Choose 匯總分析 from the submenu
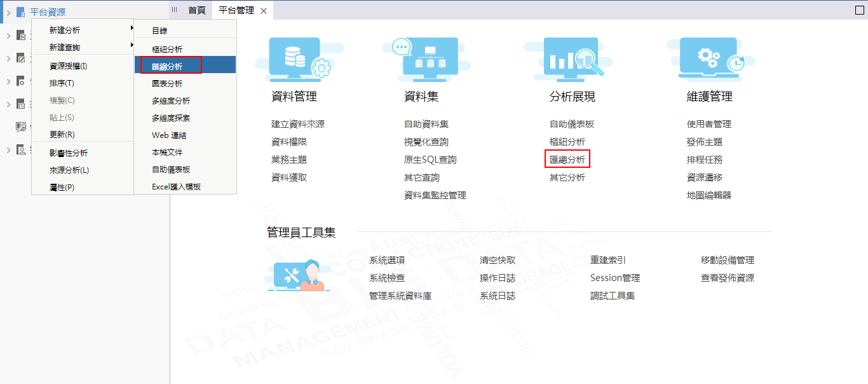This screenshot has height=384, width=868. click(x=168, y=65)
